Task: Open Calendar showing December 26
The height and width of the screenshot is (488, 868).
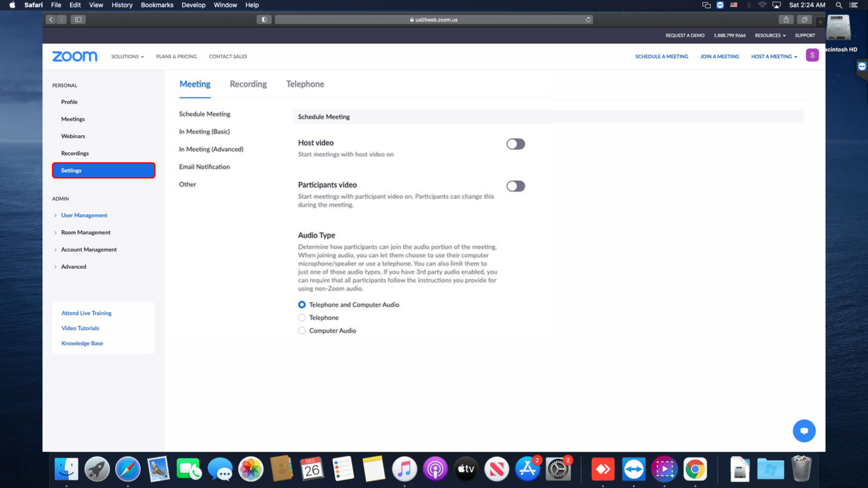Action: 313,469
